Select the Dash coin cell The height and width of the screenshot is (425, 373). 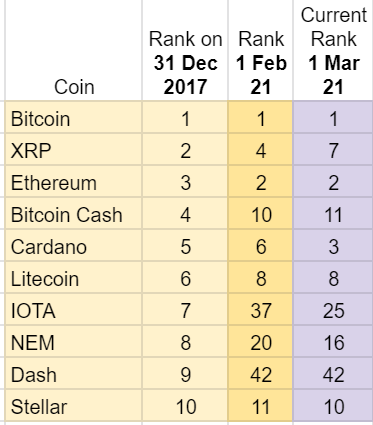[74, 373]
